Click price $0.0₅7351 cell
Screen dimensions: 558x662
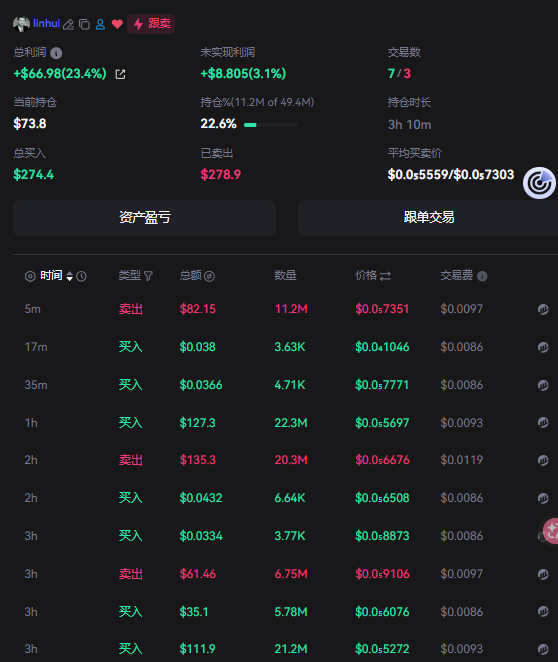coord(382,309)
